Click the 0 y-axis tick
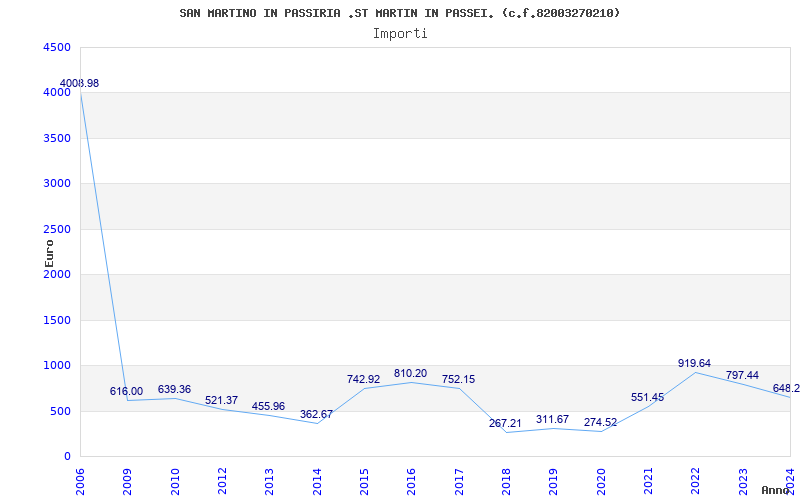This screenshot has height=500, width=800. point(67,457)
